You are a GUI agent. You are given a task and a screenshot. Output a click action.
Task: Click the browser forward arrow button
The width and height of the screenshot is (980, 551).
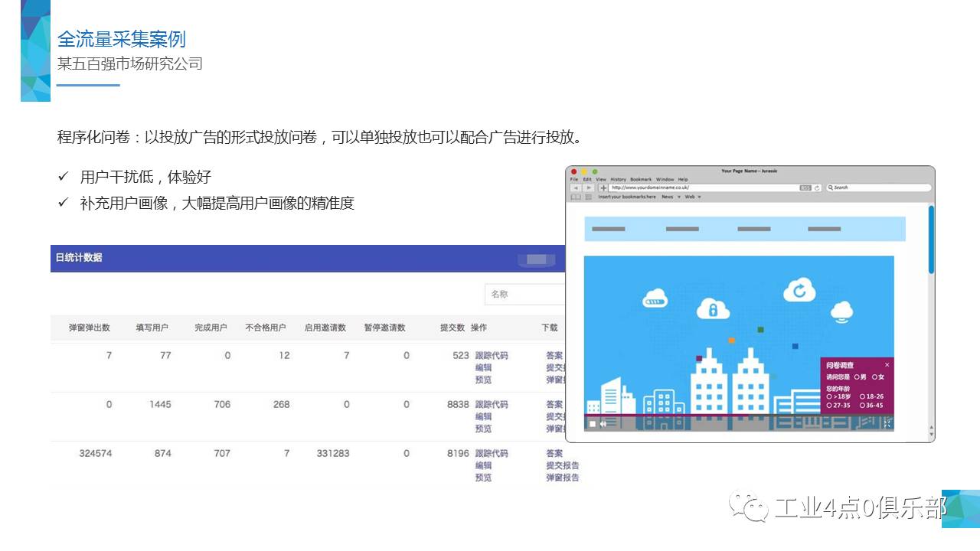588,187
